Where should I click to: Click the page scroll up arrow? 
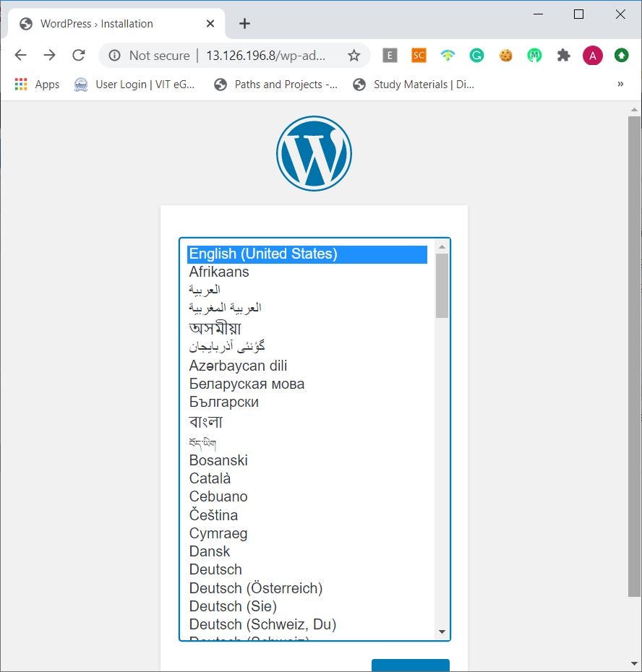634,110
